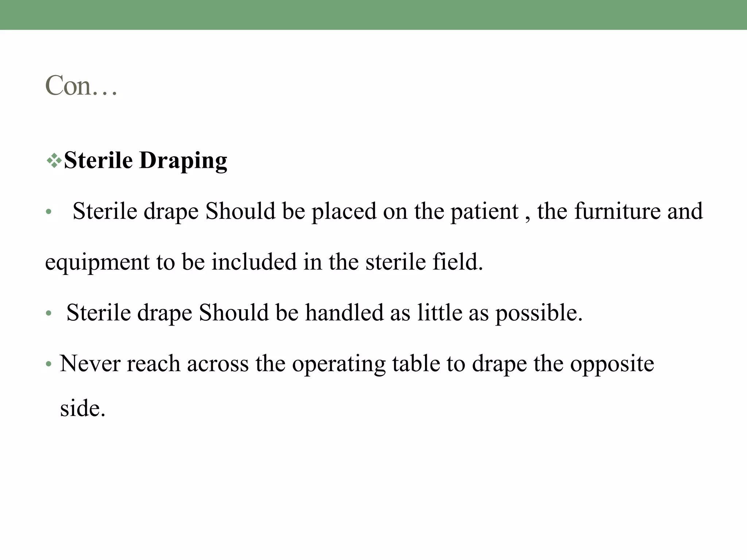Click the word 'possible.' in second bullet
Image resolution: width=747 pixels, height=560 pixels.
(x=539, y=313)
